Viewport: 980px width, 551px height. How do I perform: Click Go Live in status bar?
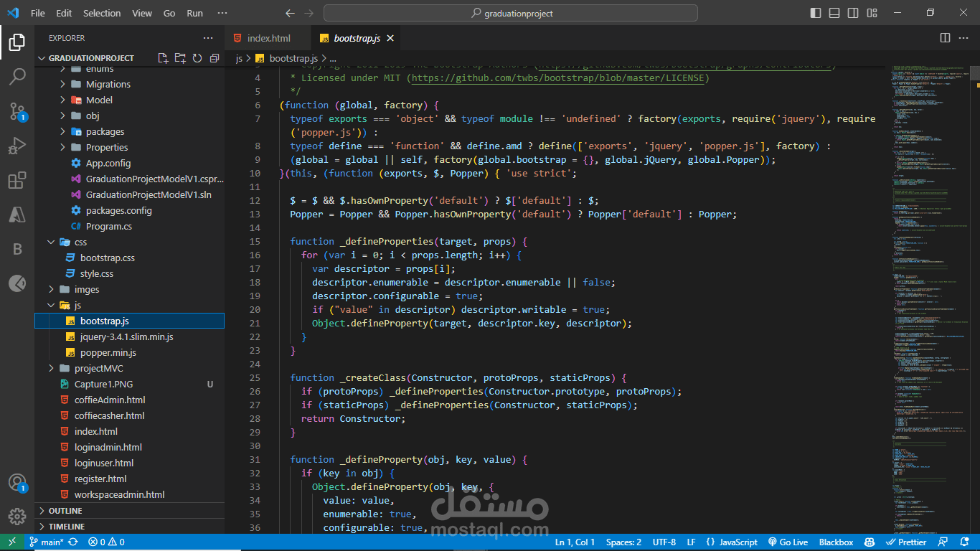[788, 542]
